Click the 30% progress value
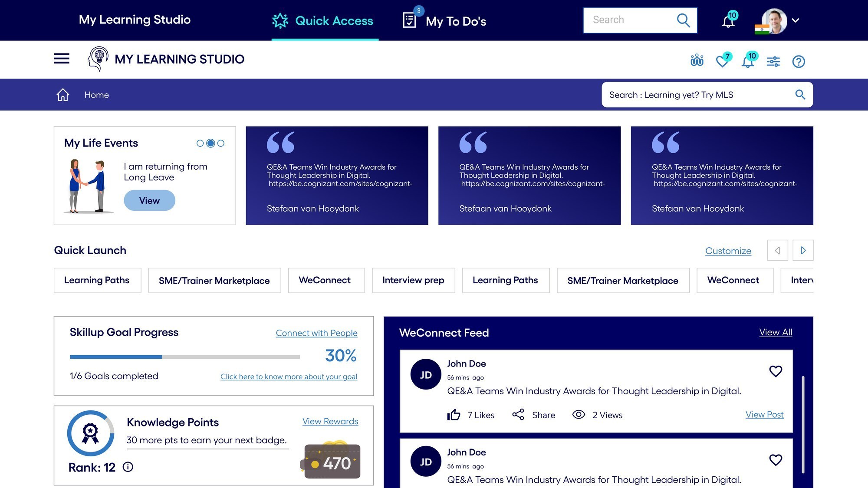 pyautogui.click(x=341, y=356)
